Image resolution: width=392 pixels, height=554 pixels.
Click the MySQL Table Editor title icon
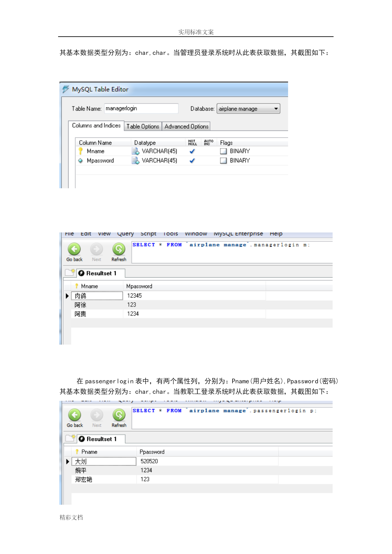(x=65, y=89)
